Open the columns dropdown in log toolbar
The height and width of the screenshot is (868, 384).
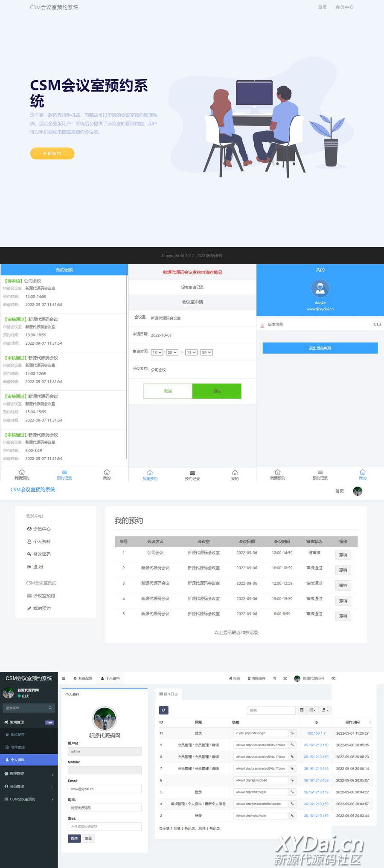313,710
